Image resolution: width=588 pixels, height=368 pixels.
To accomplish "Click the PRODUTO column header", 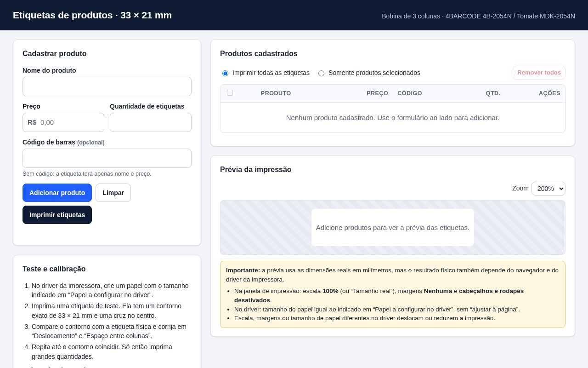I will 276,93.
